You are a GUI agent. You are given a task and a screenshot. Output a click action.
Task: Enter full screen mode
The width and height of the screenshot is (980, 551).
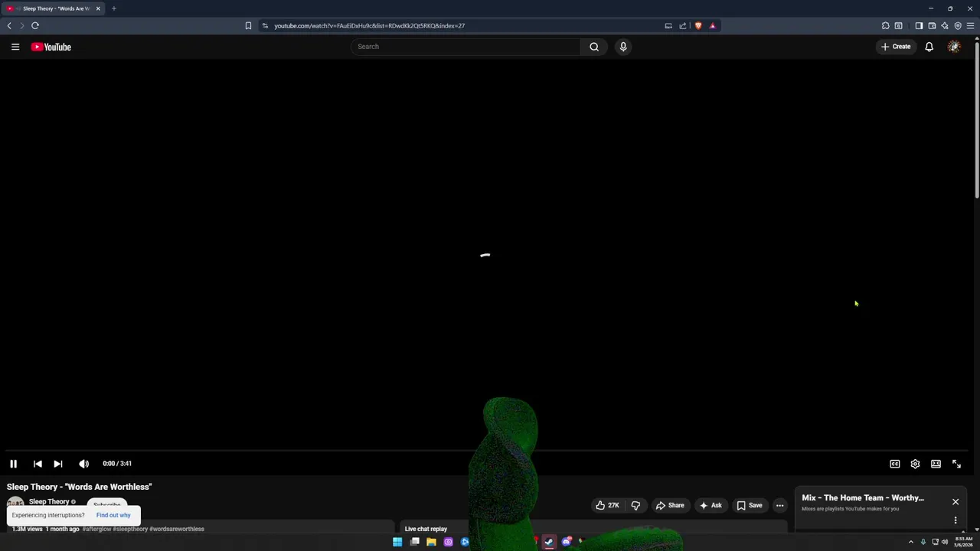pos(956,464)
